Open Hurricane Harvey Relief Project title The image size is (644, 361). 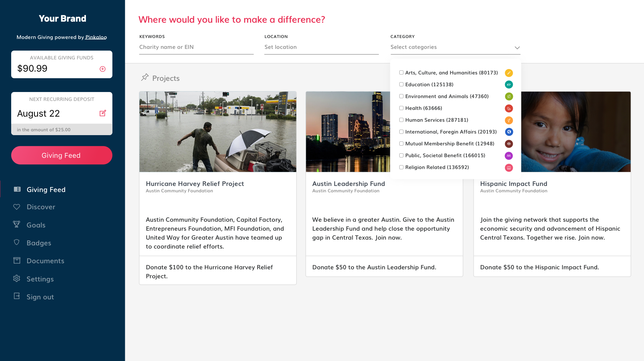coord(195,184)
